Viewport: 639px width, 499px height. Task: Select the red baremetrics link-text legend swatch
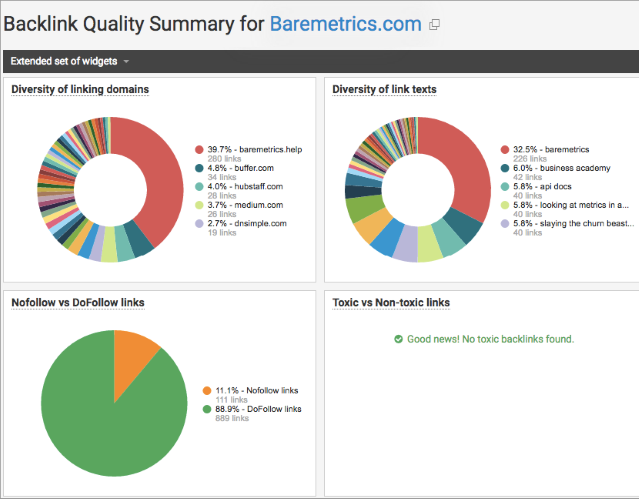505,150
